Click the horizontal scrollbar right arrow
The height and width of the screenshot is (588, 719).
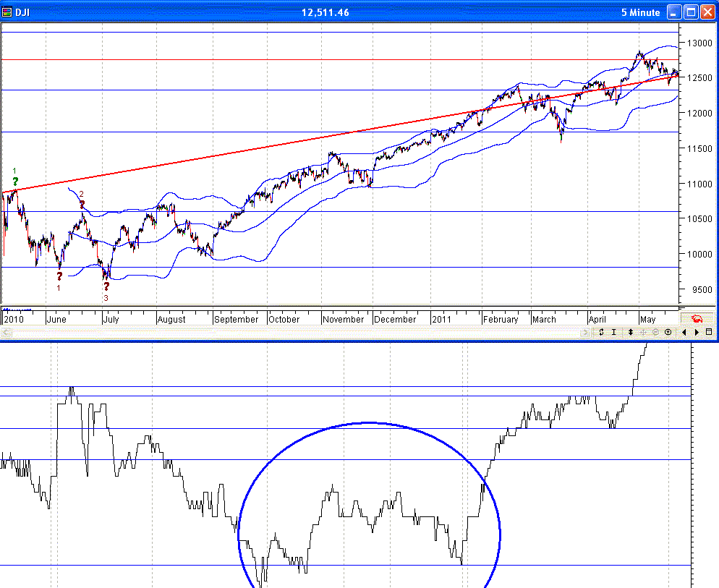click(584, 333)
